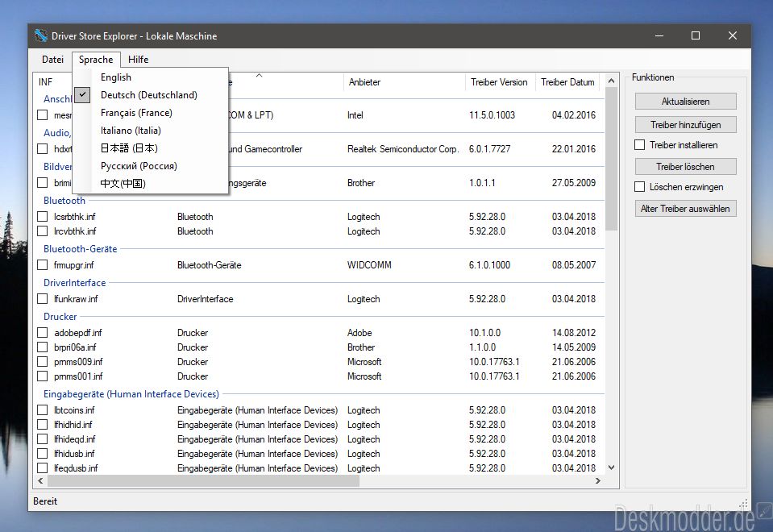Enable the 'Treiber installieren' checkbox

tap(640, 145)
